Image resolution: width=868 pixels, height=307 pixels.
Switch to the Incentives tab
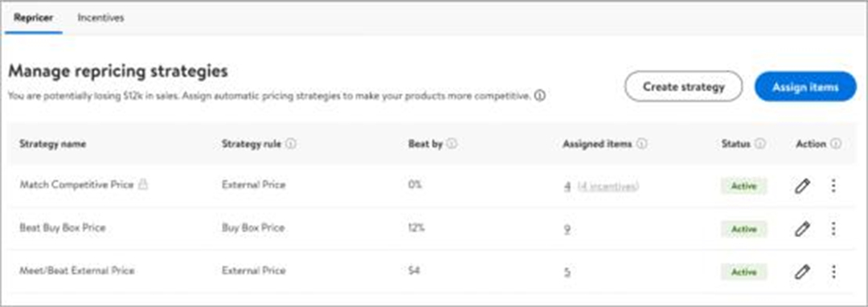pyautogui.click(x=100, y=18)
